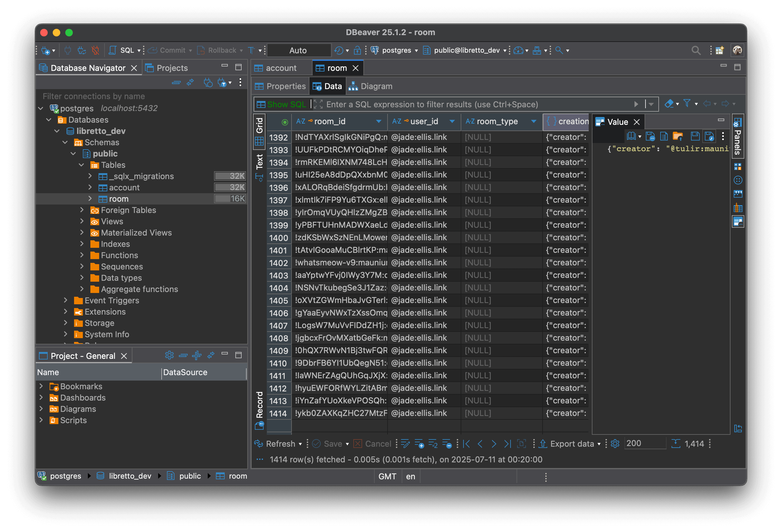The image size is (782, 532).
Task: Click the custom filter funnel icon
Action: click(687, 104)
